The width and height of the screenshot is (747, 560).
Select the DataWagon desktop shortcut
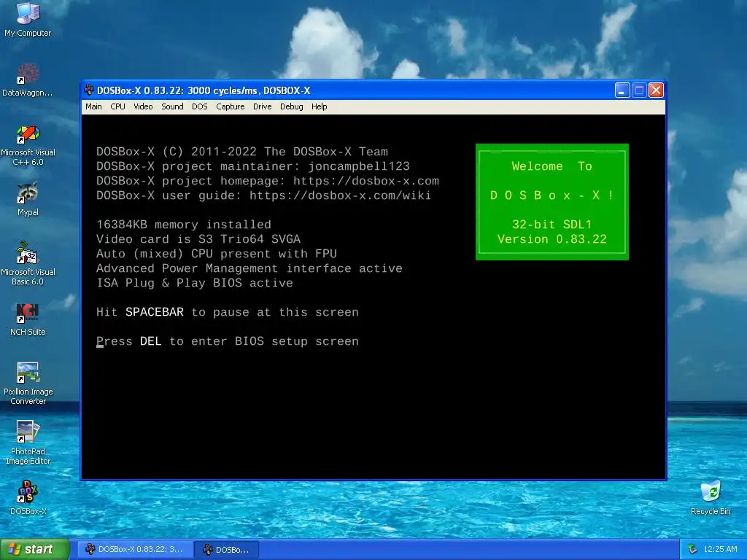coord(28,79)
